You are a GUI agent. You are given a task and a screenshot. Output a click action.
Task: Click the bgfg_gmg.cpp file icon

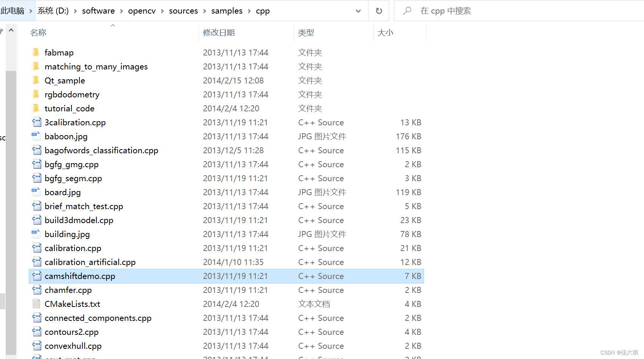tap(36, 164)
